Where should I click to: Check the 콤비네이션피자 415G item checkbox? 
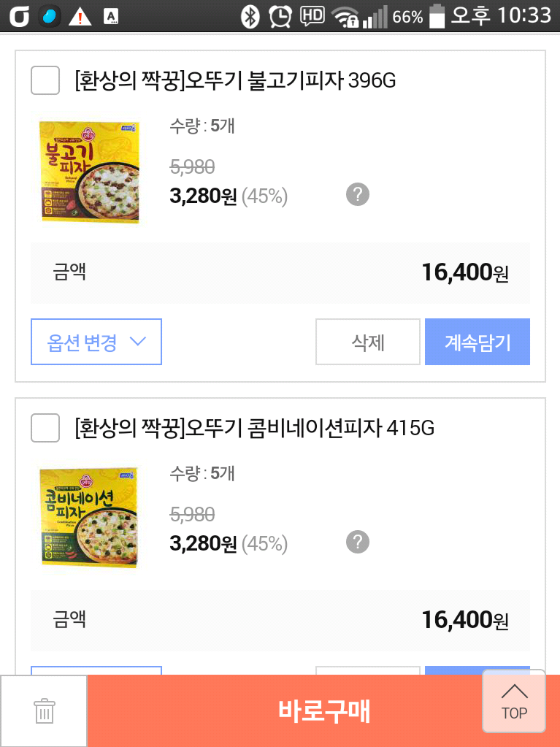(45, 428)
